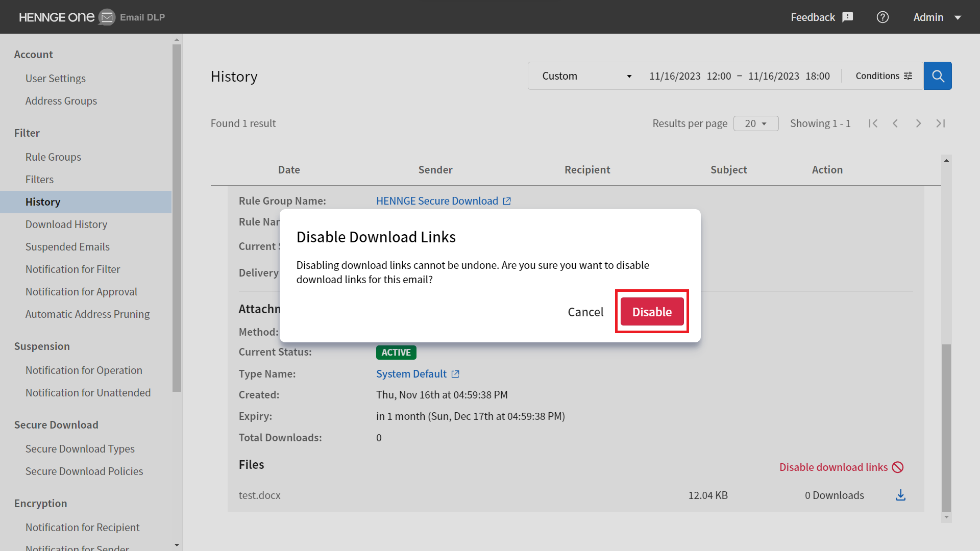Viewport: 980px width, 551px height.
Task: Click the test.docx file name
Action: tap(259, 495)
